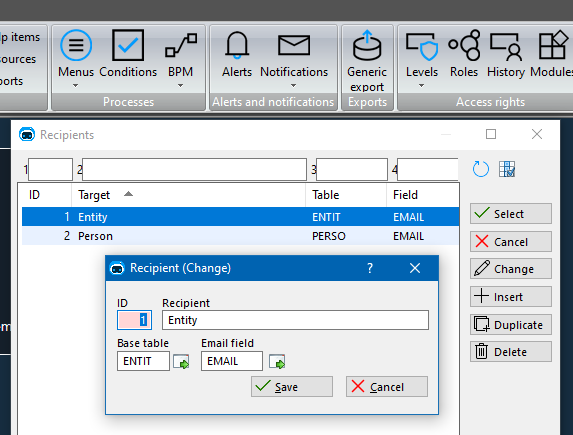Open the Conditions ribbon icon
This screenshot has height=435, width=573.
click(128, 45)
